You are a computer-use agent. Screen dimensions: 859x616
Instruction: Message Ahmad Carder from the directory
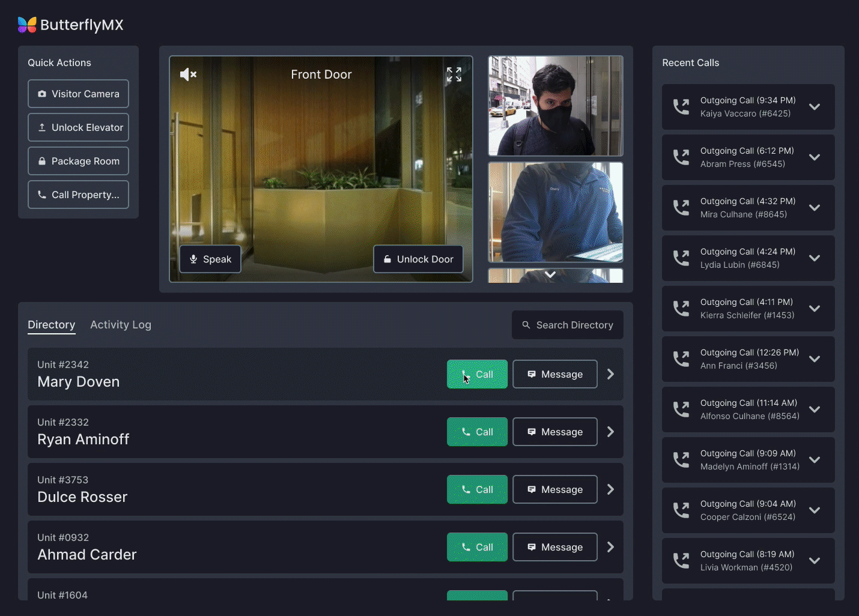point(554,547)
